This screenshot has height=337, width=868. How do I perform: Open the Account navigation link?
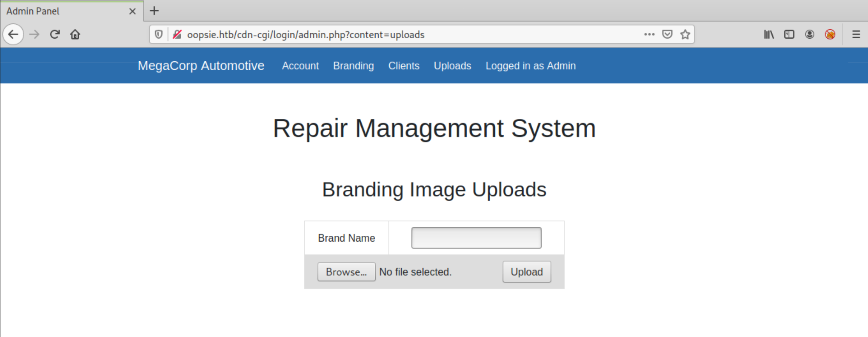[x=300, y=66]
